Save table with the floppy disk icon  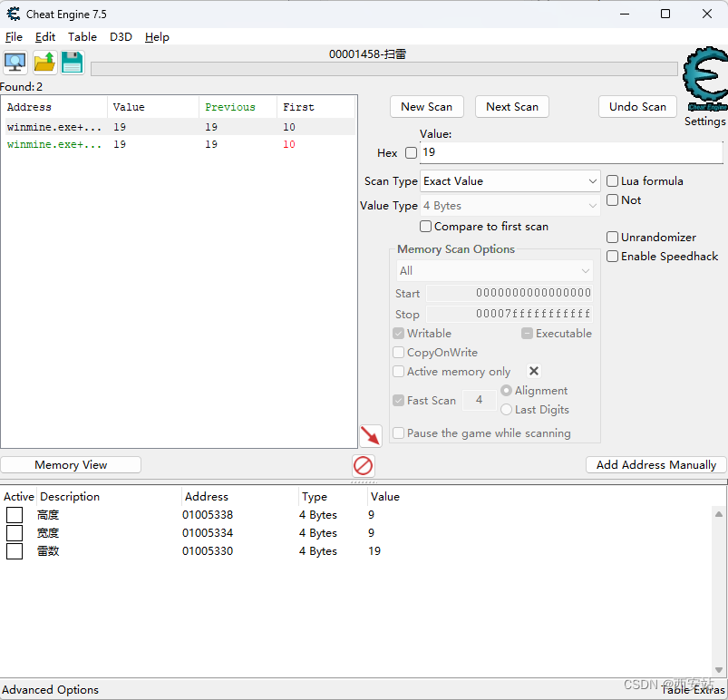[72, 63]
